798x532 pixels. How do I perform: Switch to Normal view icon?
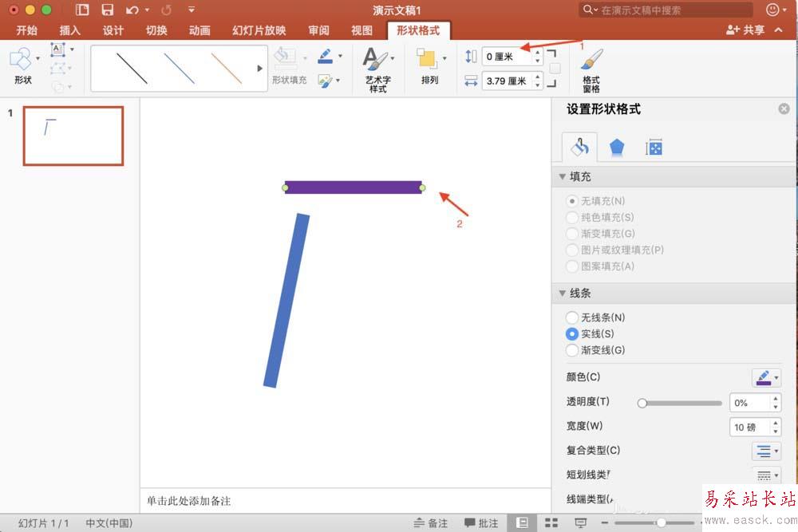(522, 523)
